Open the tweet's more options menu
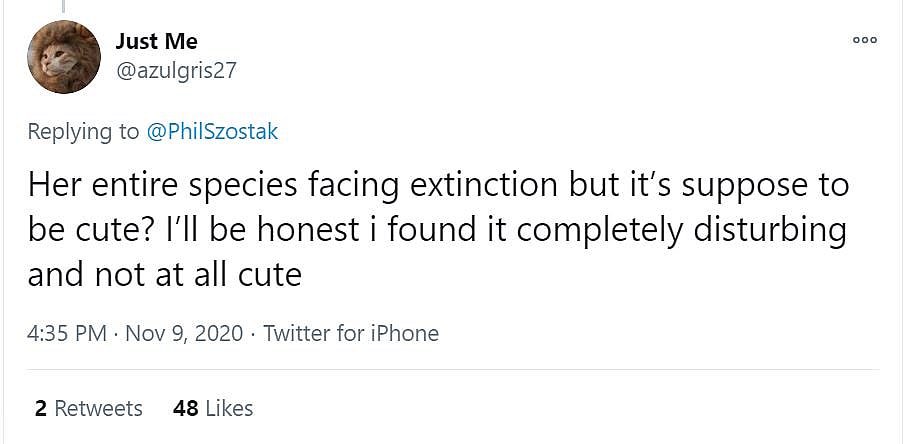 point(864,40)
